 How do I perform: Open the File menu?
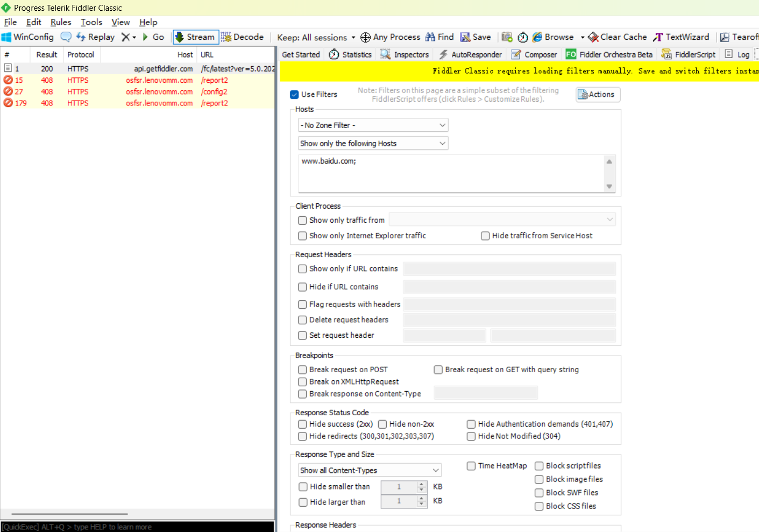[10, 22]
